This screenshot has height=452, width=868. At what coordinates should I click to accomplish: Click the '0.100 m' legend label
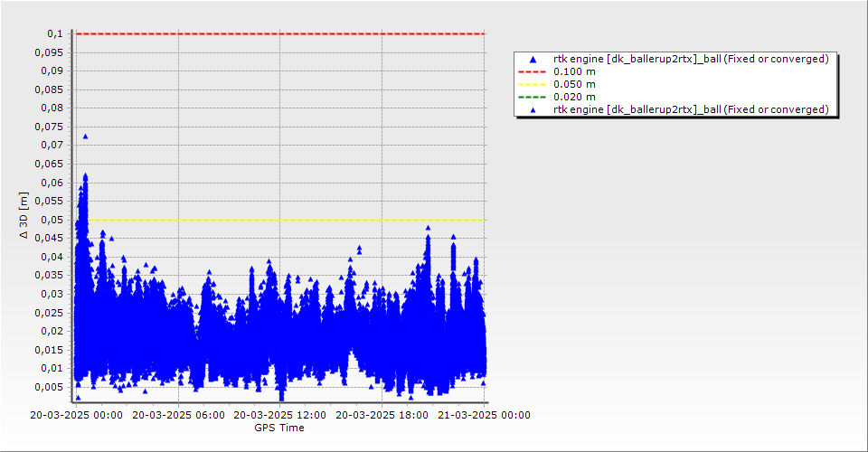[575, 72]
